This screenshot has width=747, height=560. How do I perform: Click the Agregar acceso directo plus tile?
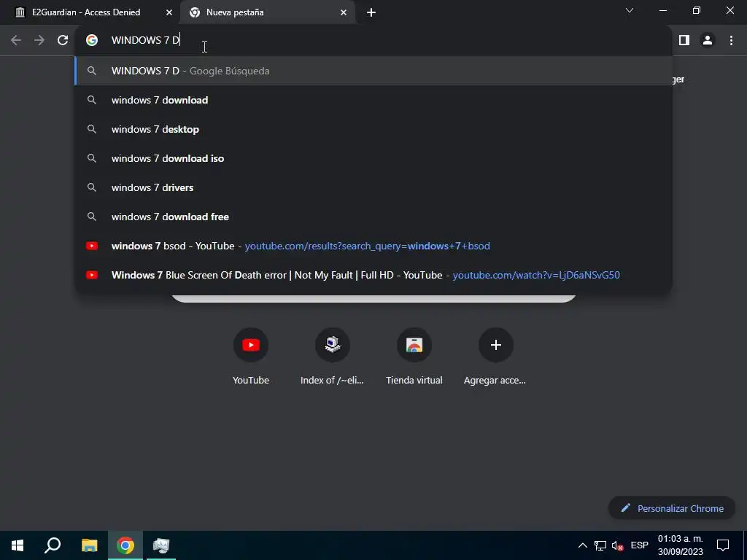(x=495, y=356)
